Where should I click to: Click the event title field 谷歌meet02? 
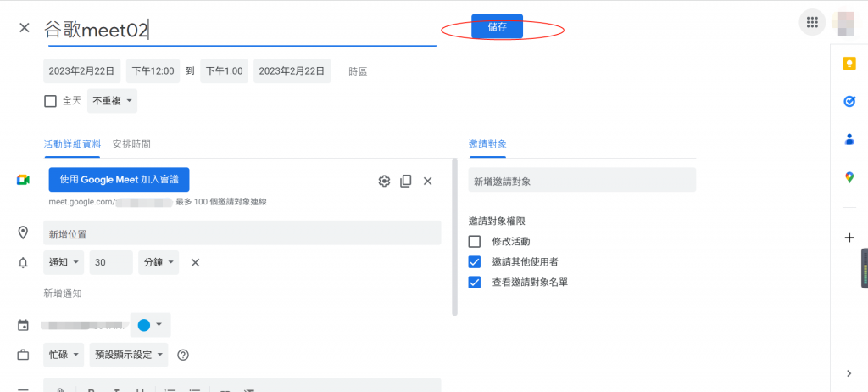pyautogui.click(x=240, y=30)
